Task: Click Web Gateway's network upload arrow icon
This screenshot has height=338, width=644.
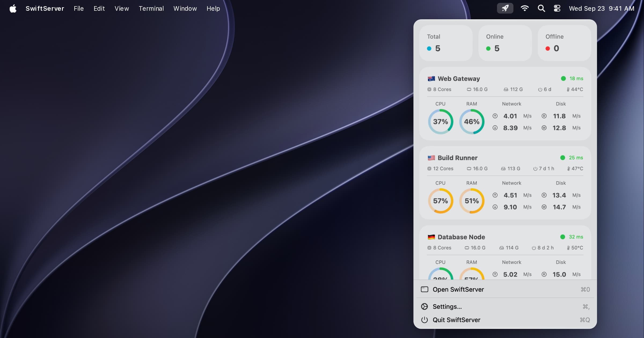Action: [x=495, y=116]
